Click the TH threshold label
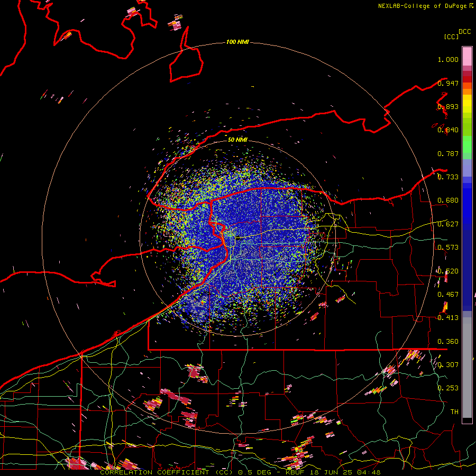The height and width of the screenshot is (476, 476). pyautogui.click(x=454, y=412)
